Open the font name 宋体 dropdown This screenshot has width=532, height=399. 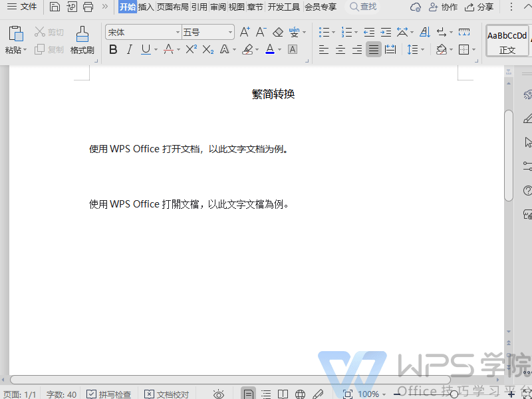(x=178, y=32)
